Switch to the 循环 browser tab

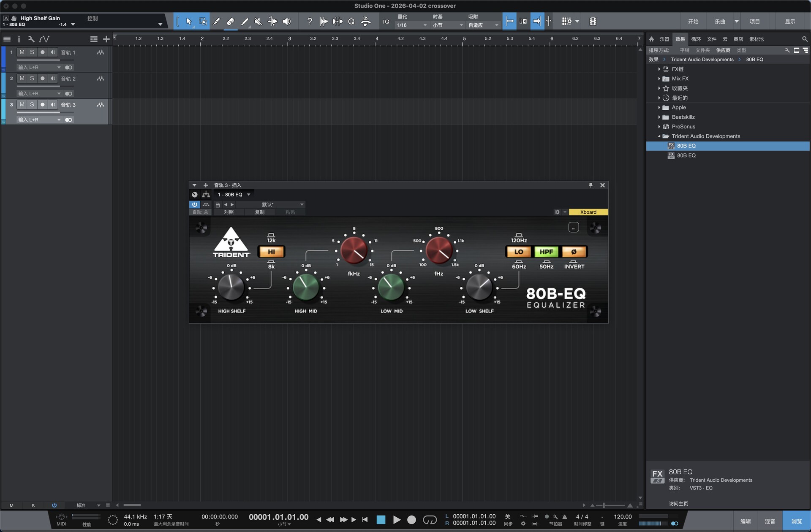click(696, 39)
